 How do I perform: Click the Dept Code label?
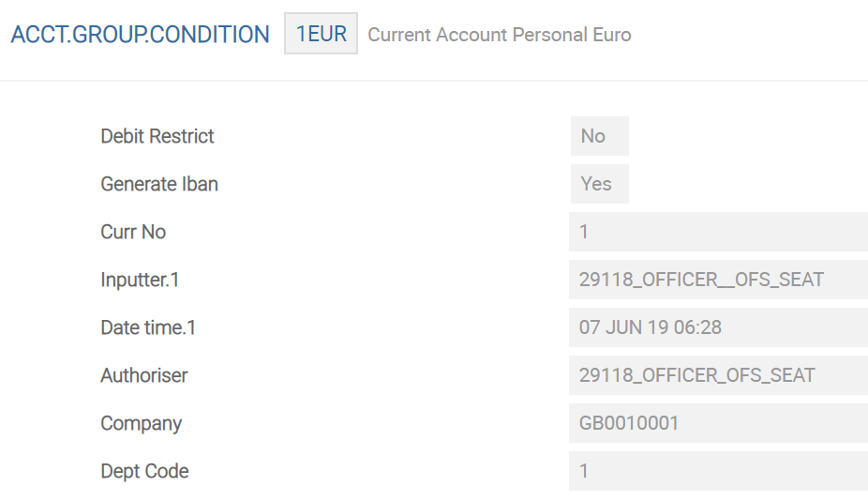(144, 471)
